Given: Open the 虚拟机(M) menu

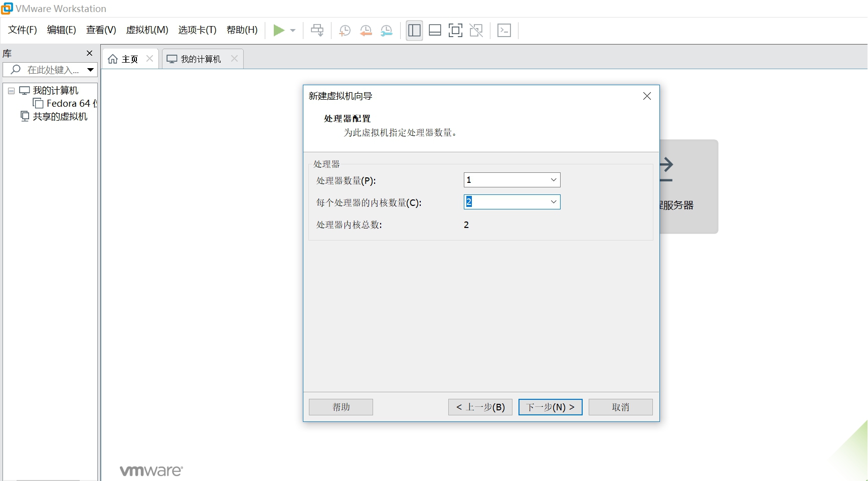Looking at the screenshot, I should point(146,30).
